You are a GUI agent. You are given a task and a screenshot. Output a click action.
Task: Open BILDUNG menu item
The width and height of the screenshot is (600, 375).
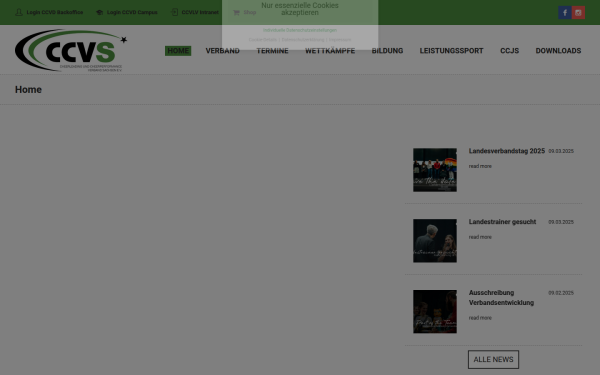(x=387, y=51)
